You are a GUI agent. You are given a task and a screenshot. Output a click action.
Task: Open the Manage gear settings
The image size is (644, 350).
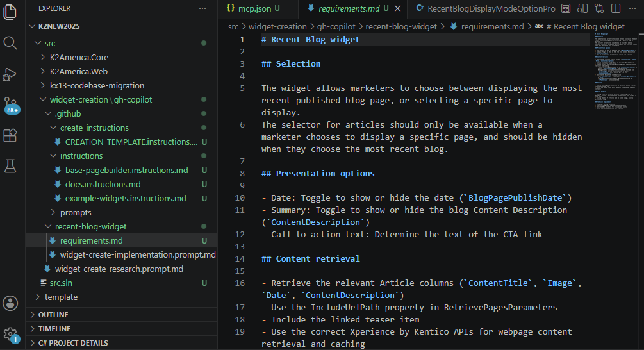[11, 335]
